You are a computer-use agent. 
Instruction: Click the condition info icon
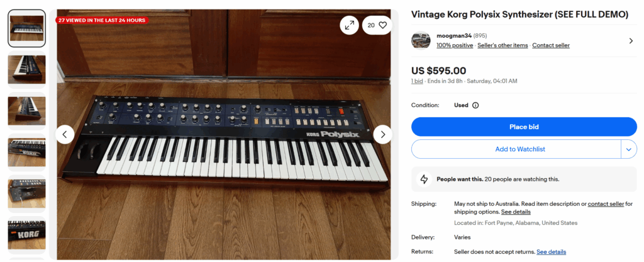(475, 105)
